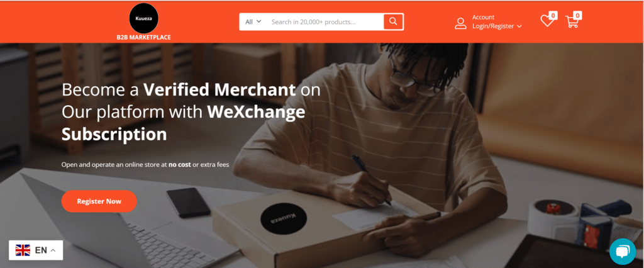Click the Account label in header
The width and height of the screenshot is (644, 268).
[x=483, y=17]
